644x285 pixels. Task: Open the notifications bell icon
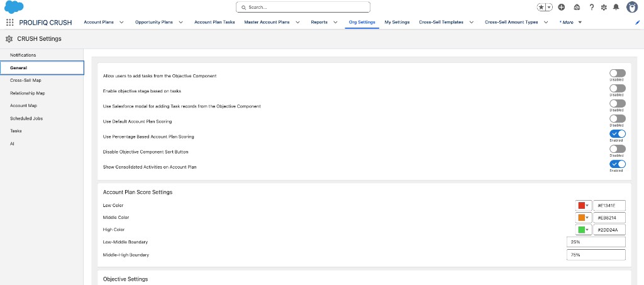point(616,8)
